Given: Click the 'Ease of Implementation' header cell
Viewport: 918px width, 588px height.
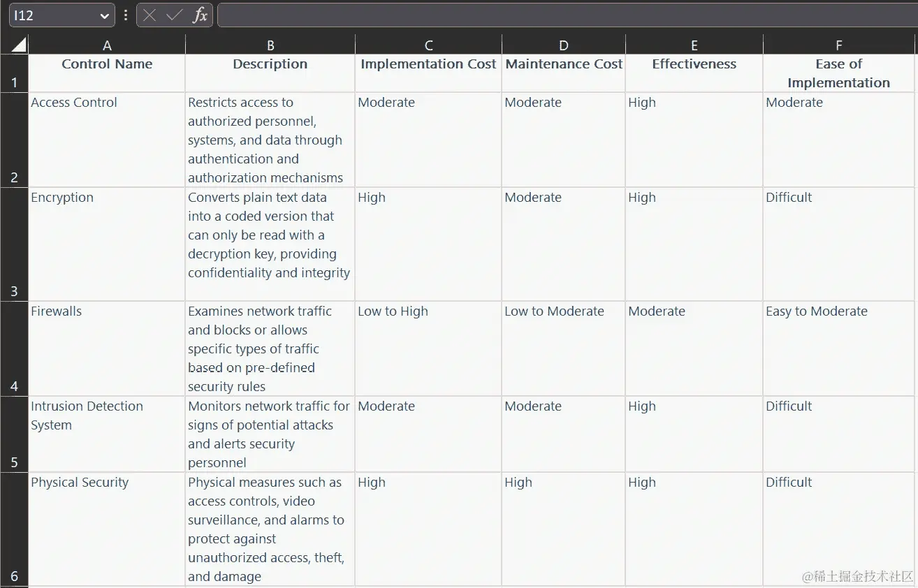Looking at the screenshot, I should pyautogui.click(x=839, y=73).
